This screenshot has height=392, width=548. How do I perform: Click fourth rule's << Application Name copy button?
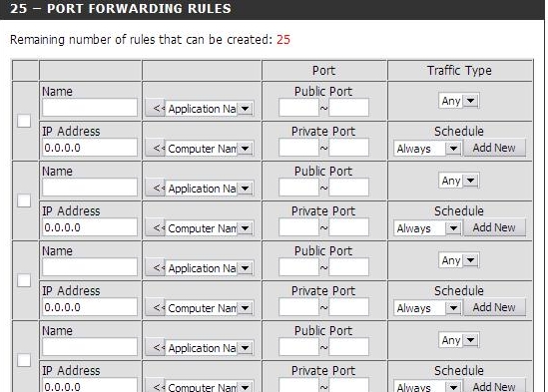click(x=155, y=348)
